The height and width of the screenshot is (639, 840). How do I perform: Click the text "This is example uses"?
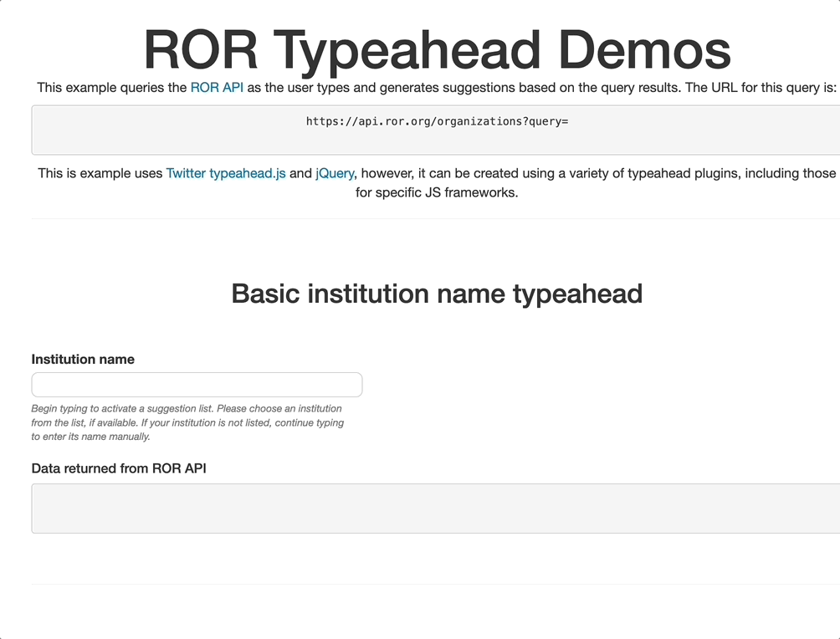pos(100,173)
